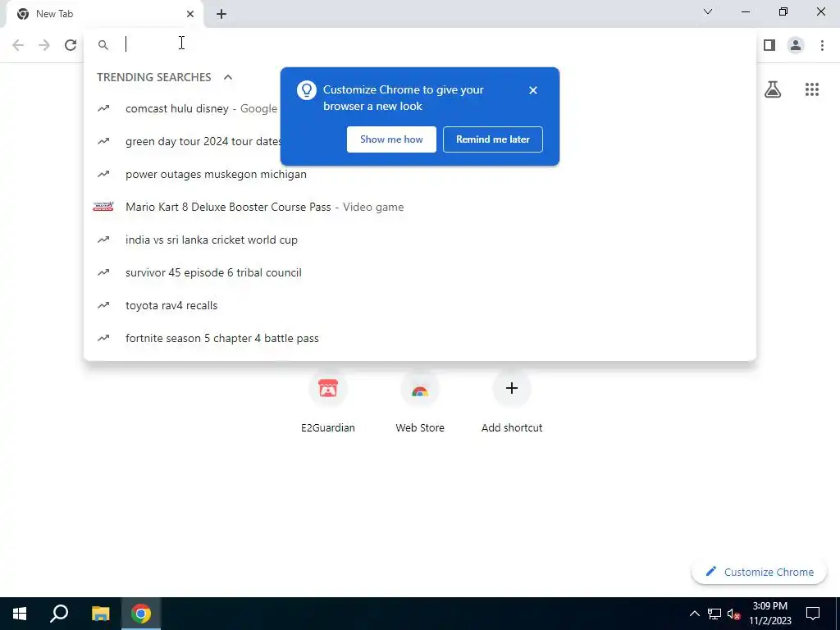Select the New Tab tab
Screen dimensions: 840x630
click(105, 14)
